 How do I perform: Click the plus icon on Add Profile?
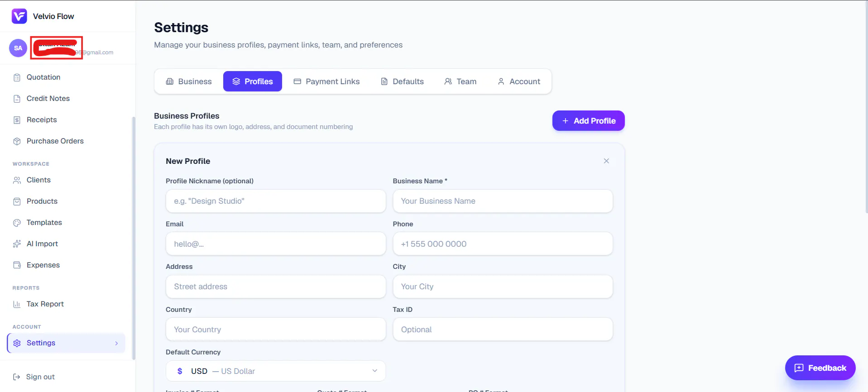[x=565, y=121]
